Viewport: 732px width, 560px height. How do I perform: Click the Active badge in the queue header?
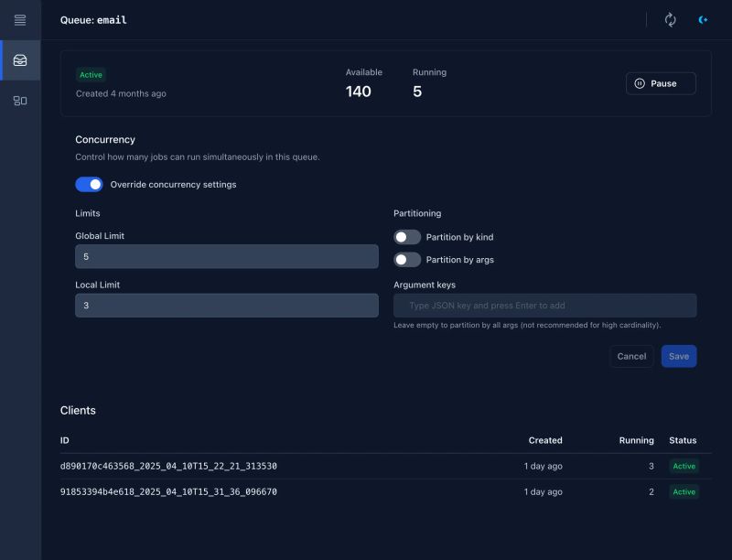pyautogui.click(x=91, y=75)
